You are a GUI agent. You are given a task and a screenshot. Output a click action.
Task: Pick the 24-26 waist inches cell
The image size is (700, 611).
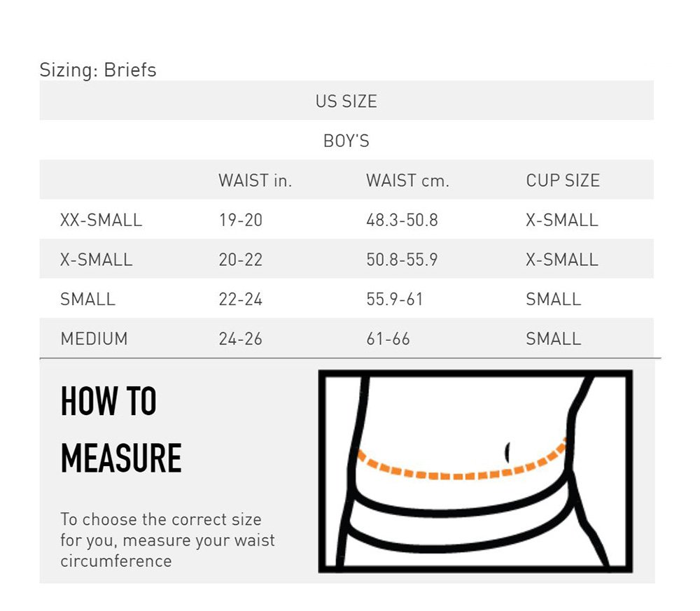[240, 339]
